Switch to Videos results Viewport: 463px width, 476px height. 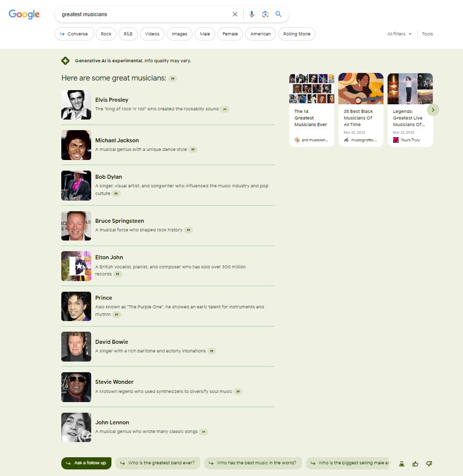tap(152, 34)
